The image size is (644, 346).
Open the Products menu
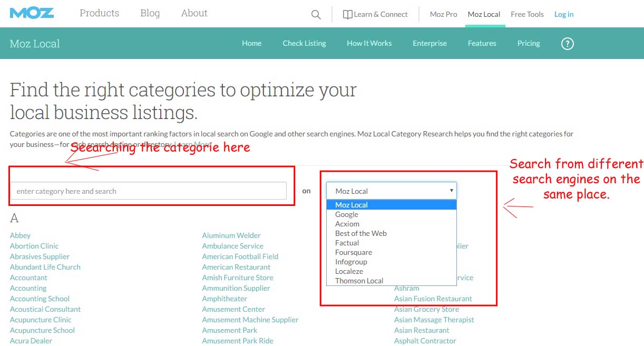coord(99,13)
